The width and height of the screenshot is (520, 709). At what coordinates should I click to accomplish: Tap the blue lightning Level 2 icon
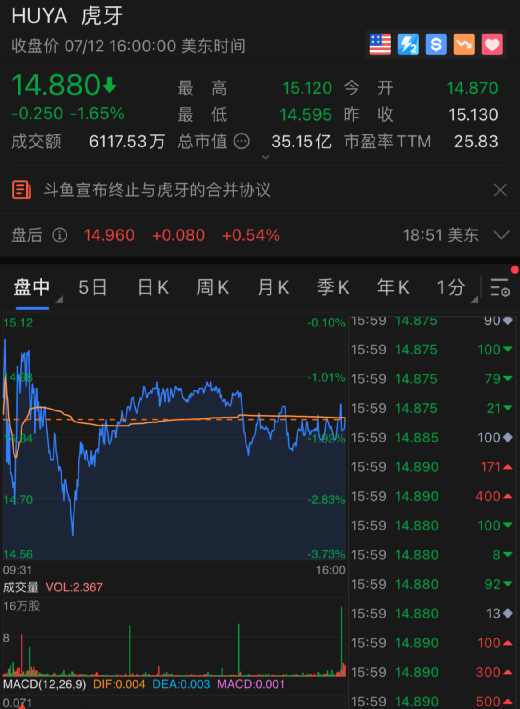(x=408, y=44)
